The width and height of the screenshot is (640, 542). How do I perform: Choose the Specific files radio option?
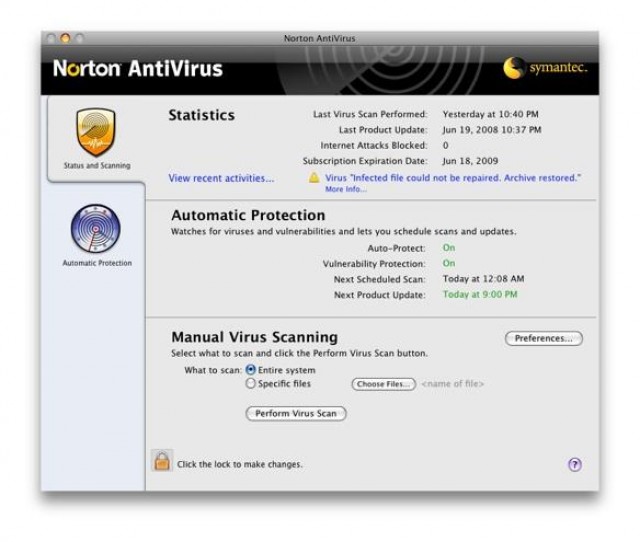pyautogui.click(x=250, y=383)
